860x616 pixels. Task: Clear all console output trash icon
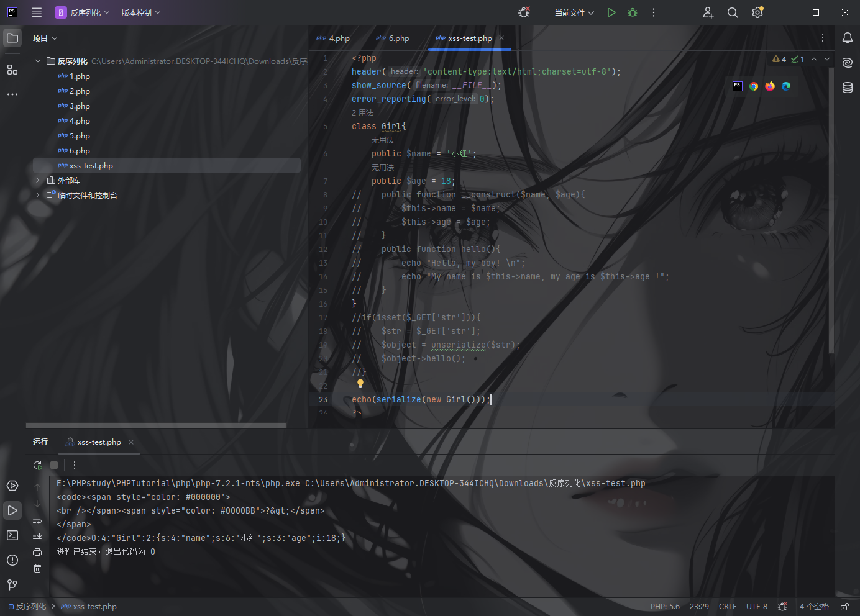[37, 568]
